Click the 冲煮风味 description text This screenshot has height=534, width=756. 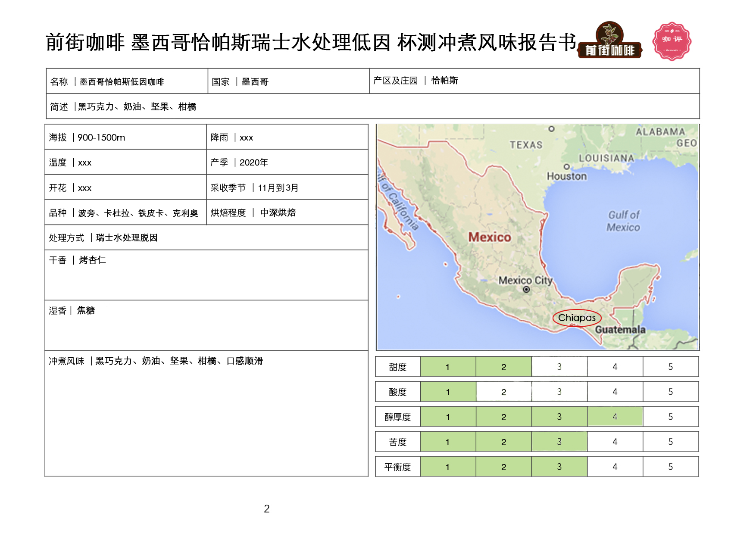point(156,361)
